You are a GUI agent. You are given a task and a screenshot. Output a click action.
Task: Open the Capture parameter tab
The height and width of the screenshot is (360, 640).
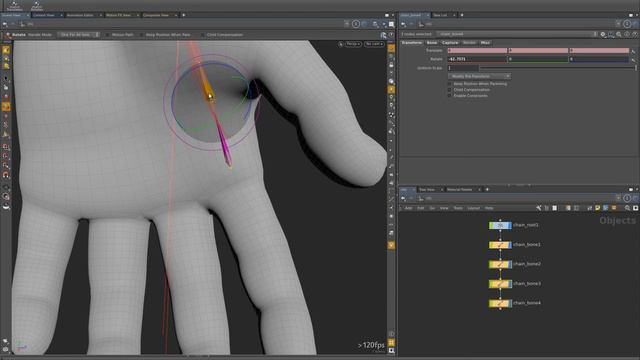coord(450,43)
